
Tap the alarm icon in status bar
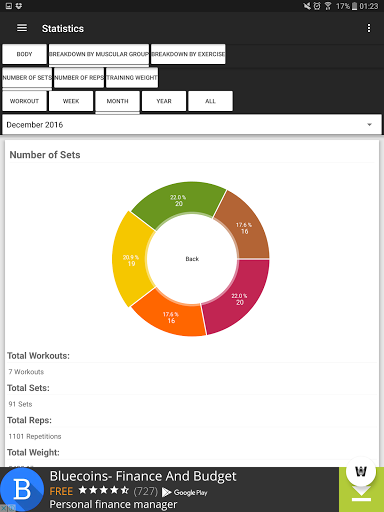point(317,6)
